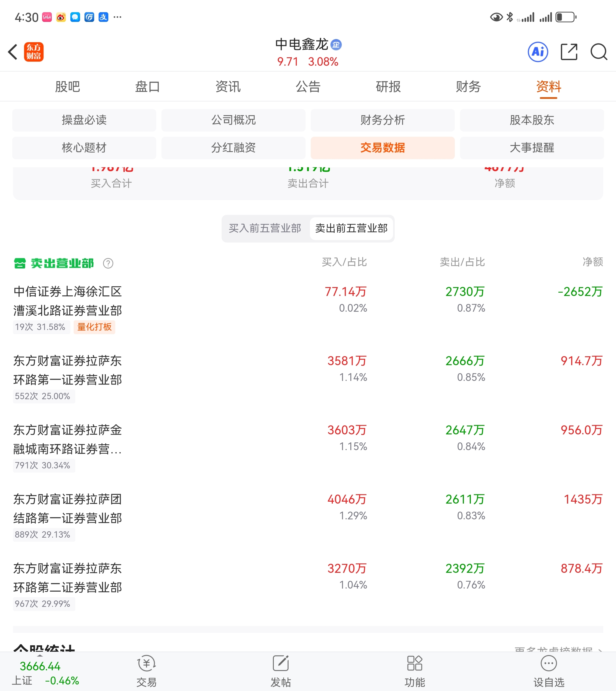Tap the 卖出/占比 column header
616x691 pixels.
click(x=462, y=262)
